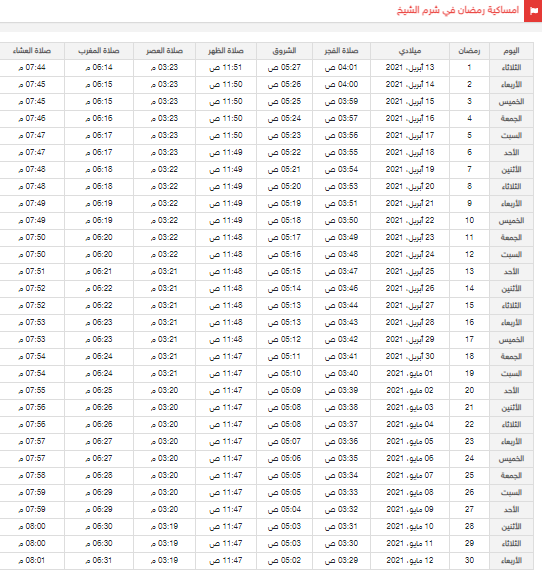
Task: Click the 13 أبريل 2021 date cell
Action: click(410, 68)
